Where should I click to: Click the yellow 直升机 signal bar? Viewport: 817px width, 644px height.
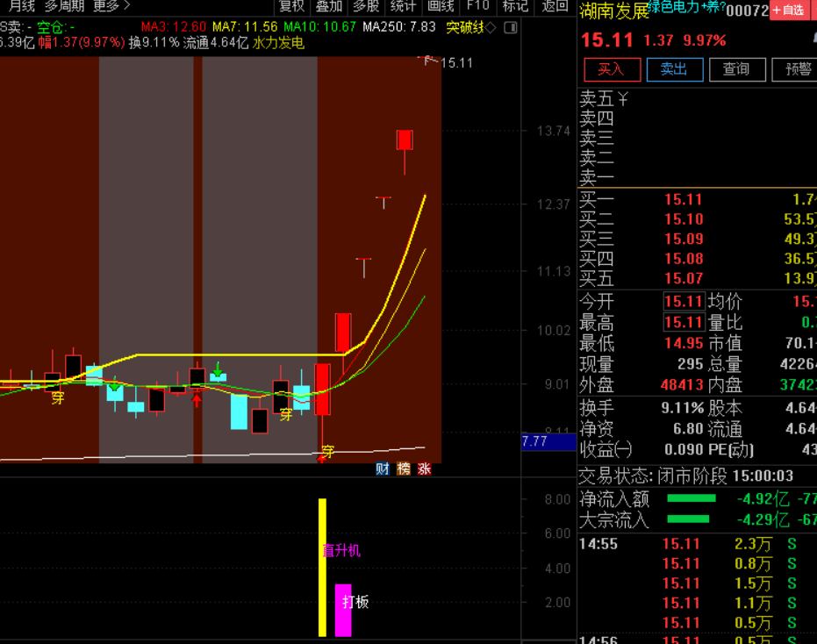click(322, 567)
